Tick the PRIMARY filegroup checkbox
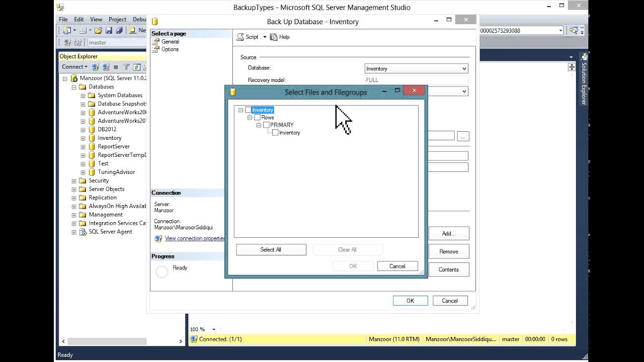This screenshot has width=644, height=362. point(266,125)
